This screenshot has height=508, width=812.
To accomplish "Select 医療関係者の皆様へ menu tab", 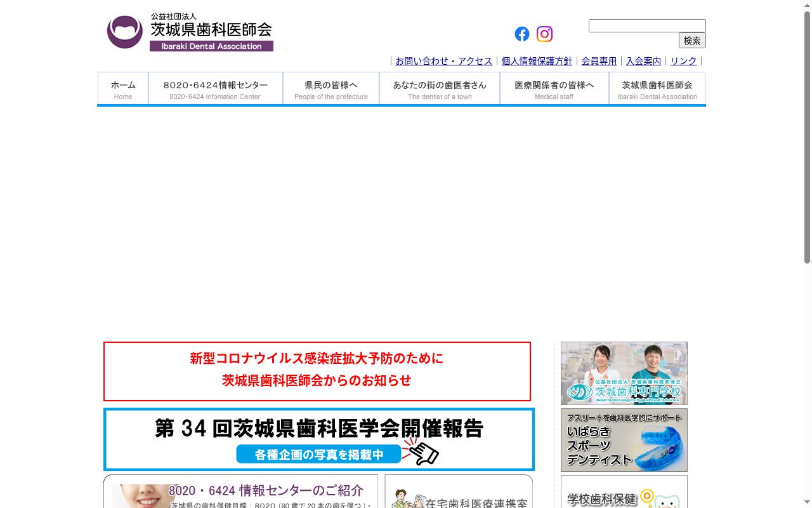I will pyautogui.click(x=554, y=88).
